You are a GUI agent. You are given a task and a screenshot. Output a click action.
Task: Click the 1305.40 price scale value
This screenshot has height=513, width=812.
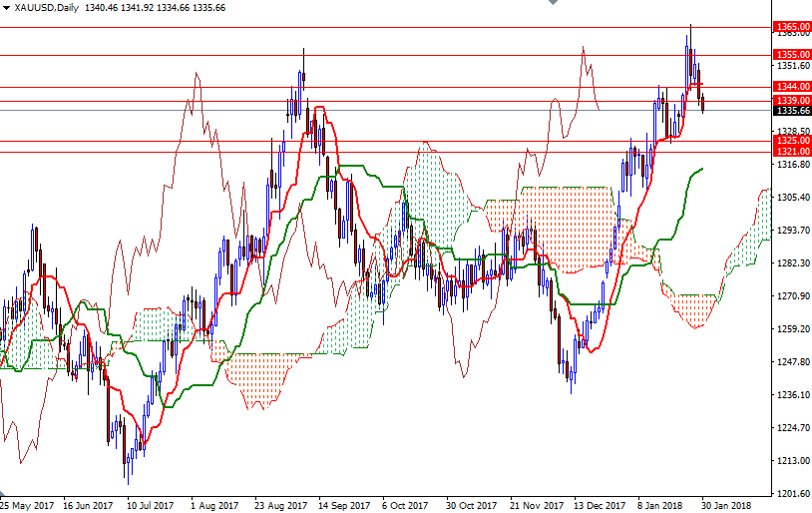pyautogui.click(x=791, y=198)
